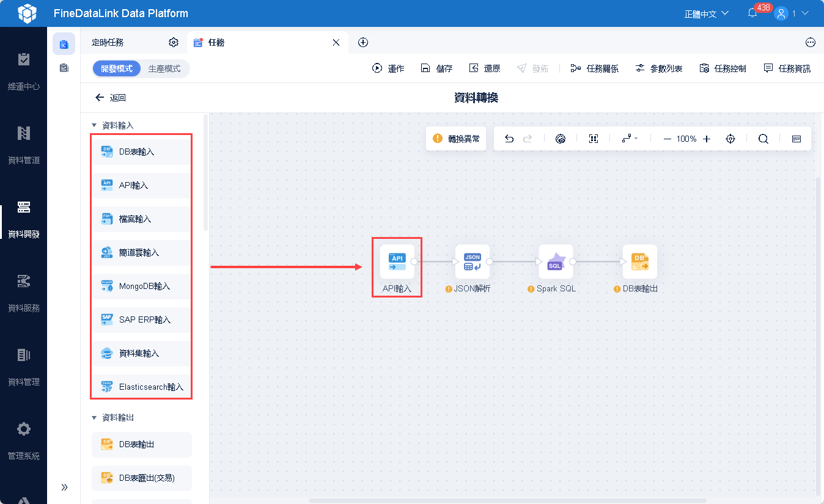The image size is (824, 504).
Task: Pick DB表輸入 from the operator list
Action: pos(141,152)
